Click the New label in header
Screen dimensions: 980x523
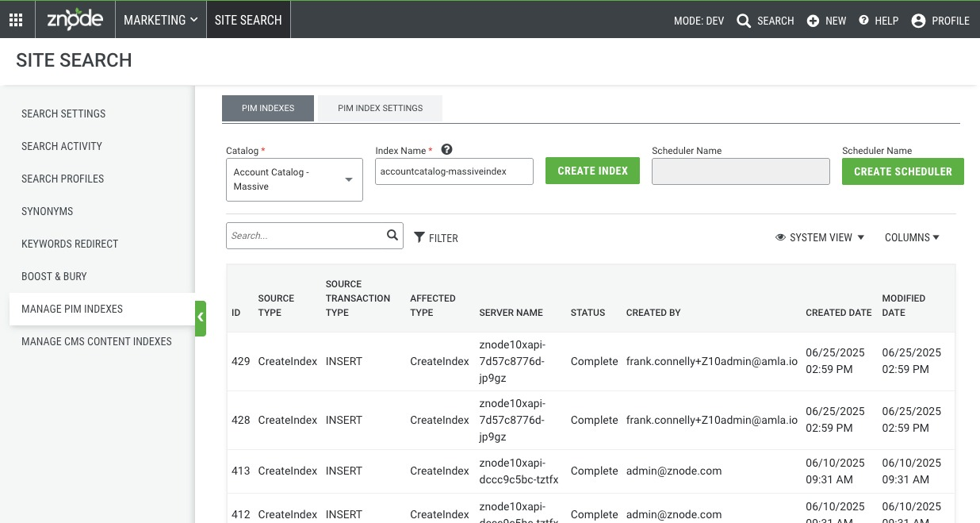[x=836, y=21]
